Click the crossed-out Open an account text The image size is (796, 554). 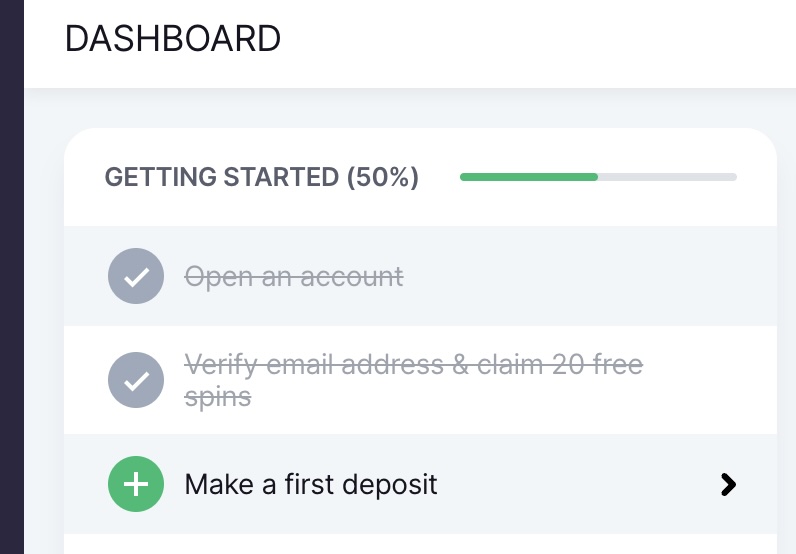point(294,276)
